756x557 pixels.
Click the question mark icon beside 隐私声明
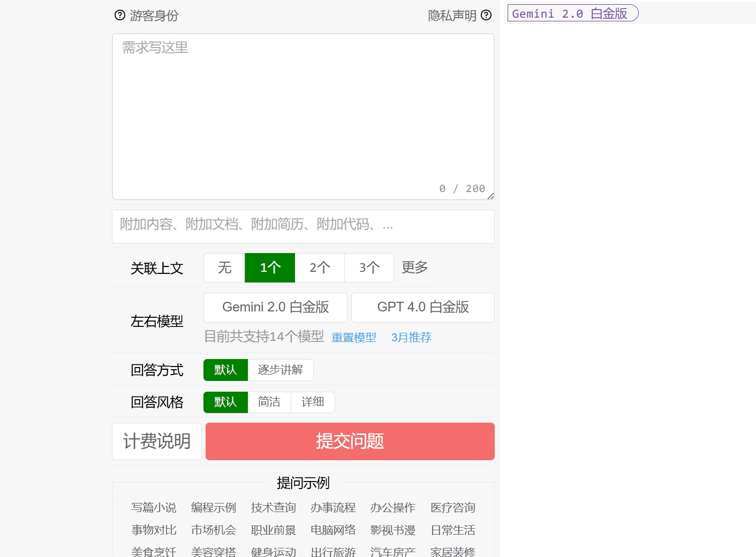486,15
